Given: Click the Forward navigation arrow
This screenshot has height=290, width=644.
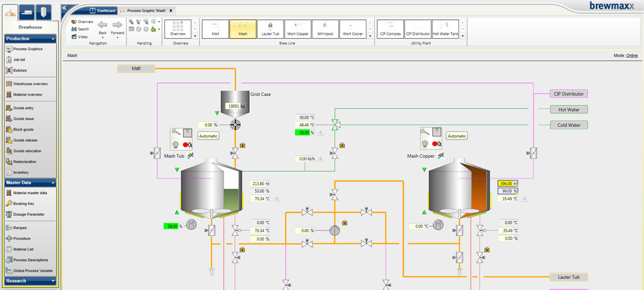Looking at the screenshot, I should pos(117,24).
